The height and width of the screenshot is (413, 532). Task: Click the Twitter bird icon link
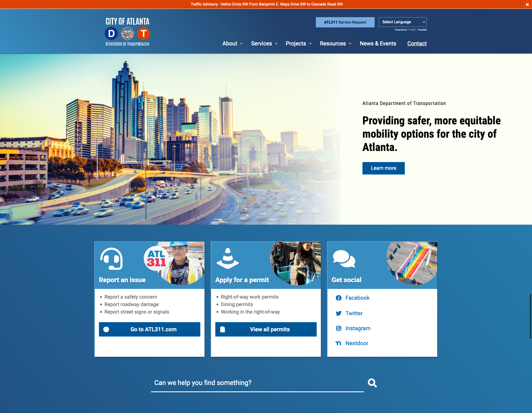tap(339, 313)
